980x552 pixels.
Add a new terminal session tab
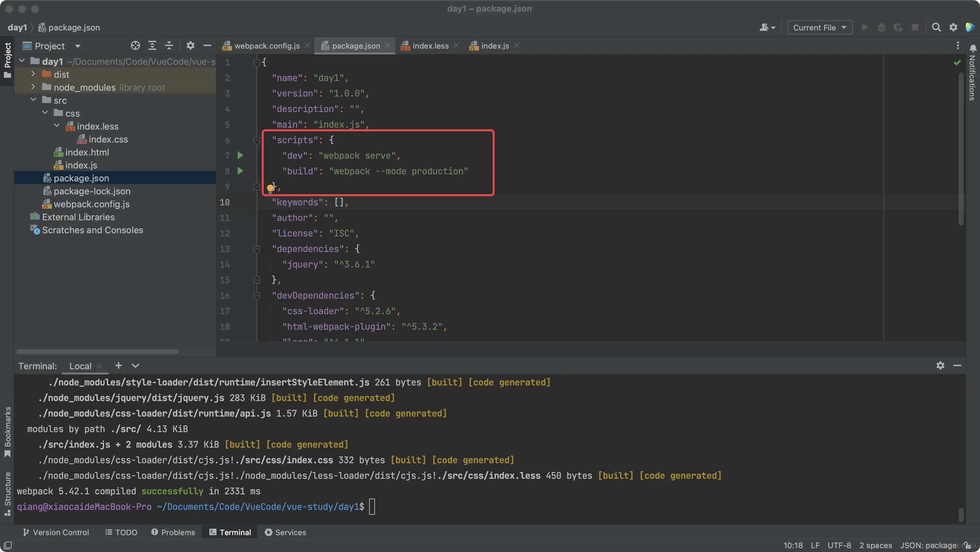[118, 365]
